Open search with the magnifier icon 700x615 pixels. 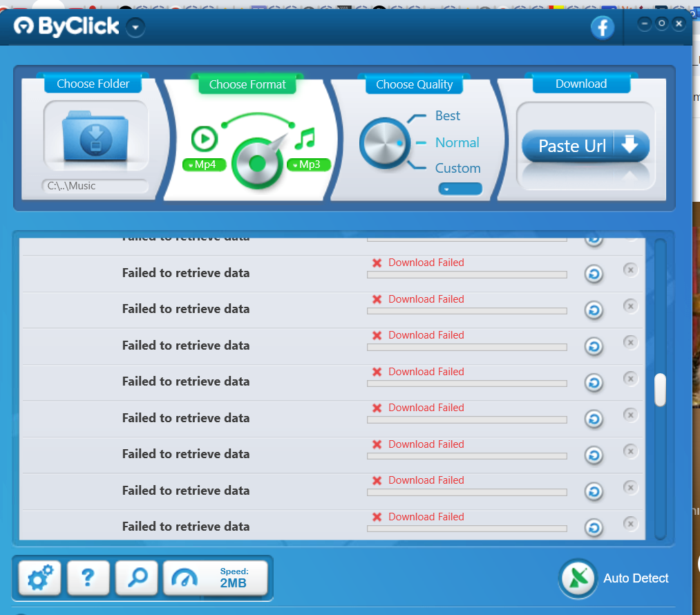tap(137, 578)
